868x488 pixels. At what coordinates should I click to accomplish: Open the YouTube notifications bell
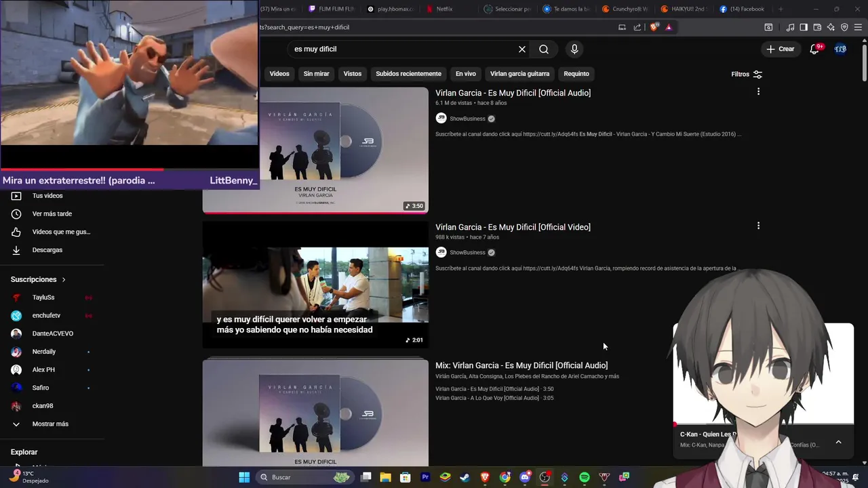(815, 49)
